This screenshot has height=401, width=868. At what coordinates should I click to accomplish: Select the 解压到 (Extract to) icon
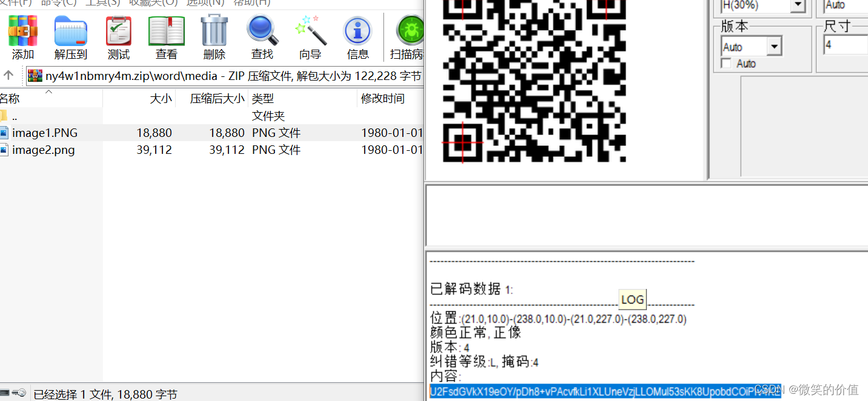coord(70,30)
